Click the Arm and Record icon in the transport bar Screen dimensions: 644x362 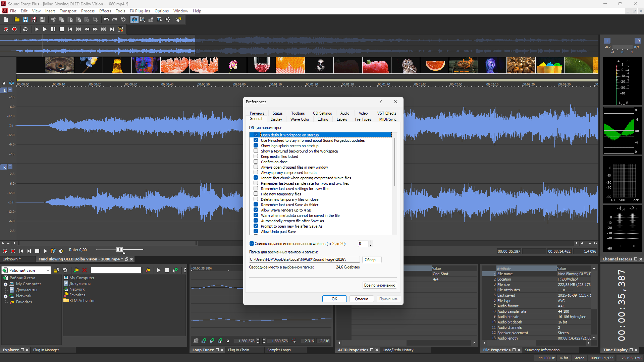click(6, 29)
